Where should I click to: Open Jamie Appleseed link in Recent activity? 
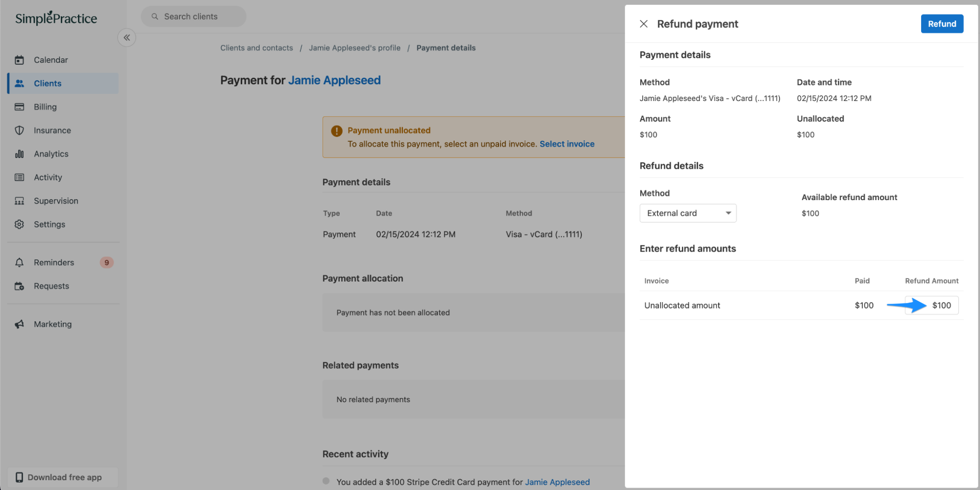point(557,482)
